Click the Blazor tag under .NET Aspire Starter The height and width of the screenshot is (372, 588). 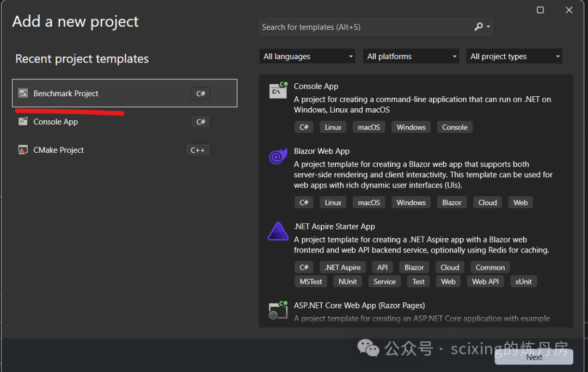pyautogui.click(x=414, y=267)
